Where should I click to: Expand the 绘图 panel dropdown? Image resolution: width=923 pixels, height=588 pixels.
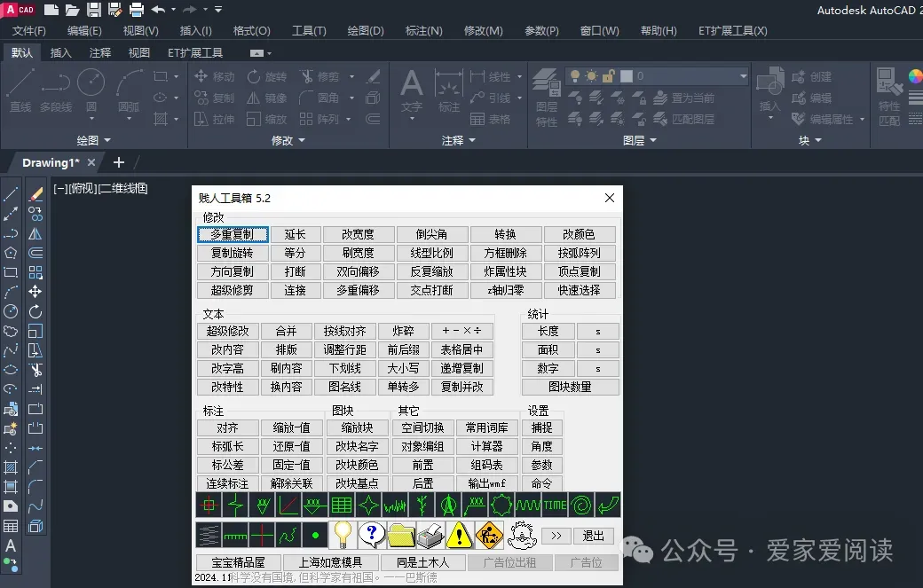pos(93,140)
